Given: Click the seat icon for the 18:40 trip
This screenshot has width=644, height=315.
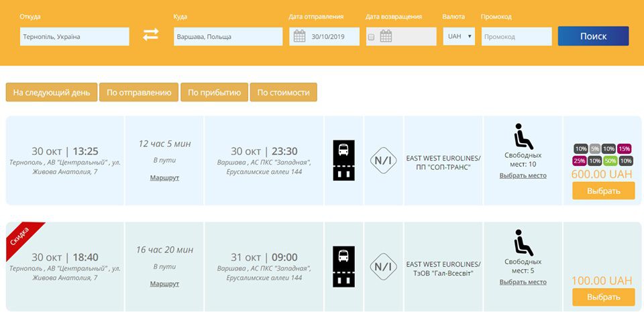Looking at the screenshot, I should (523, 242).
